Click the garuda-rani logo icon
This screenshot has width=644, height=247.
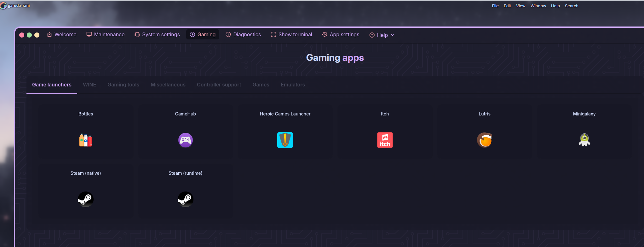3,6
